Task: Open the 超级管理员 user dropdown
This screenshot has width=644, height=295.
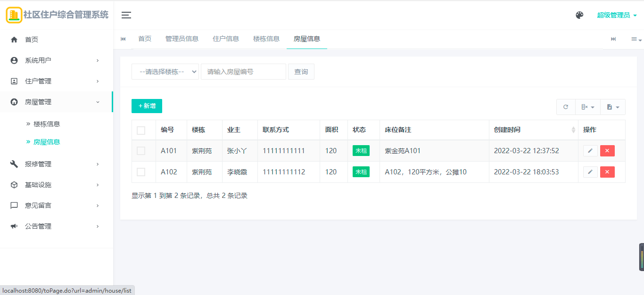Action: click(617, 15)
